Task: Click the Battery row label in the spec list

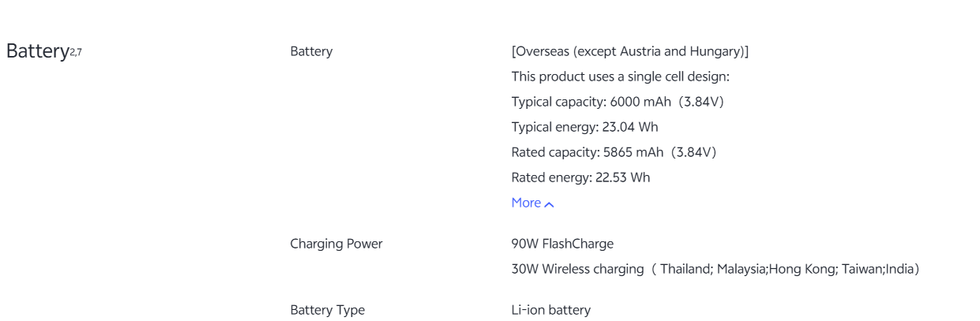Action: click(x=311, y=51)
